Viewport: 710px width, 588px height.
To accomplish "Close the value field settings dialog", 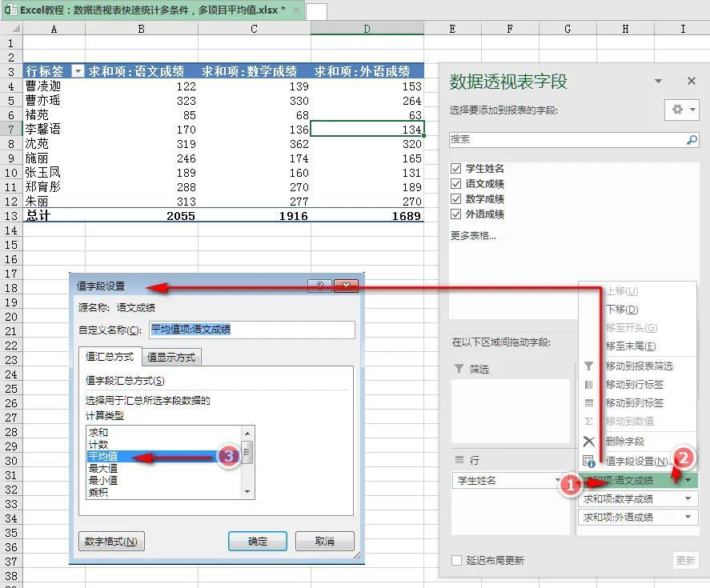I will [x=346, y=286].
